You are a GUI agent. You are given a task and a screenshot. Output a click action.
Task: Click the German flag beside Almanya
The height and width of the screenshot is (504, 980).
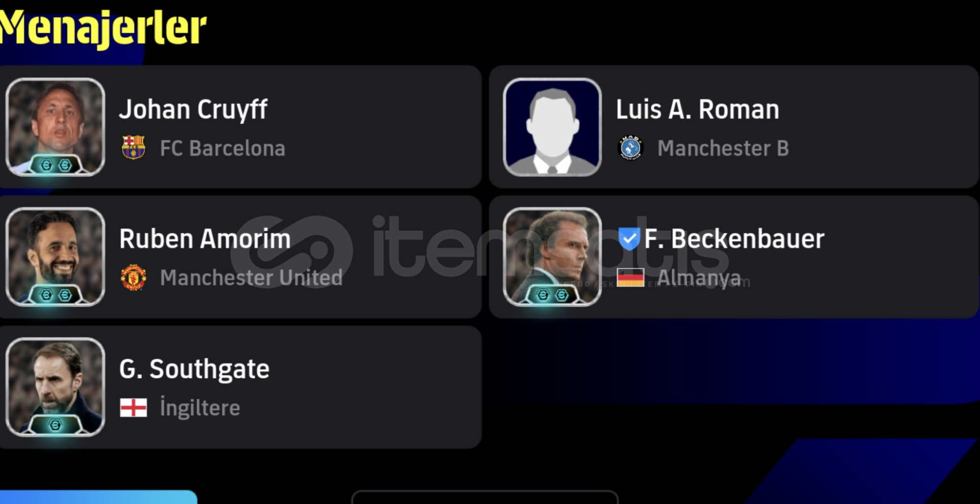pos(630,278)
